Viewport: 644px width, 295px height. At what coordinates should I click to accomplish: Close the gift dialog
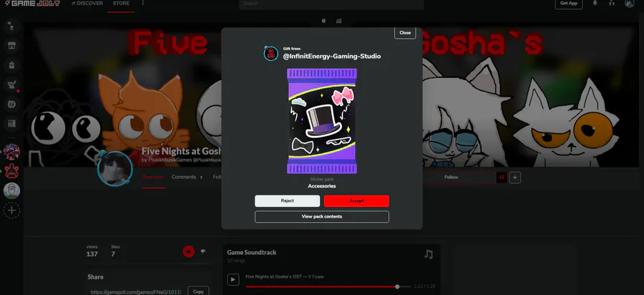tap(405, 33)
